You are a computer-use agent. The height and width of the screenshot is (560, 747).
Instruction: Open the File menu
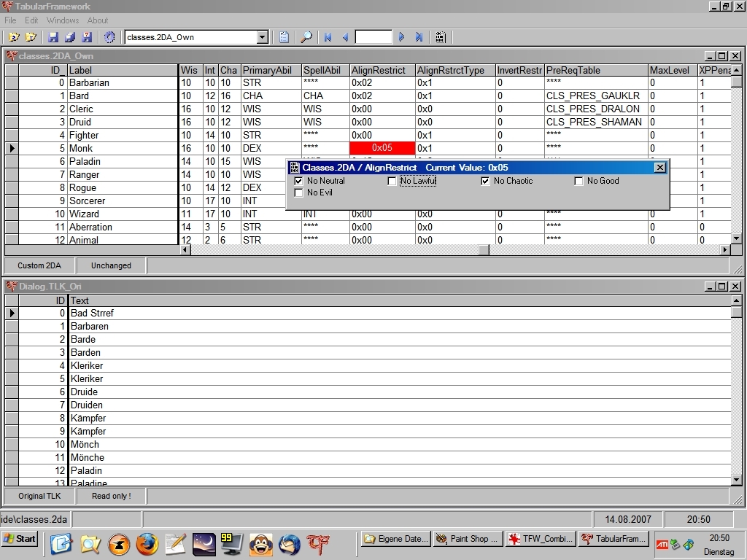10,20
